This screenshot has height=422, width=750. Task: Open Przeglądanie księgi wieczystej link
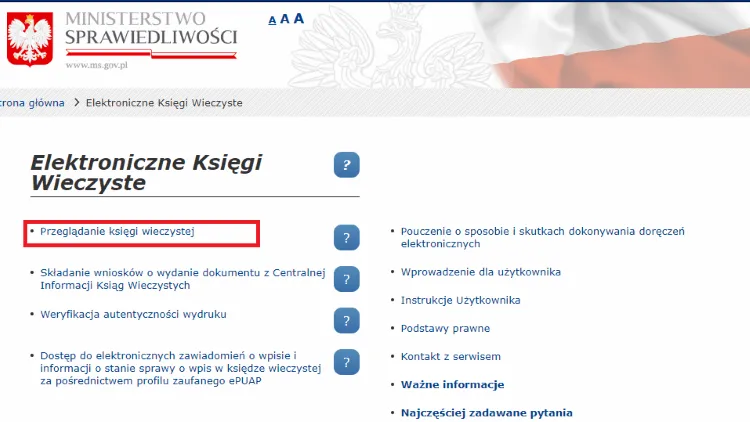(x=117, y=232)
